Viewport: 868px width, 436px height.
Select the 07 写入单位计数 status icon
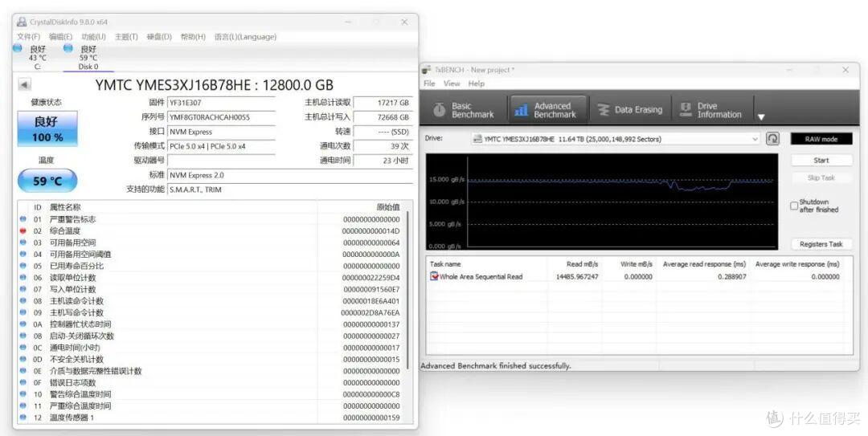pyautogui.click(x=23, y=289)
